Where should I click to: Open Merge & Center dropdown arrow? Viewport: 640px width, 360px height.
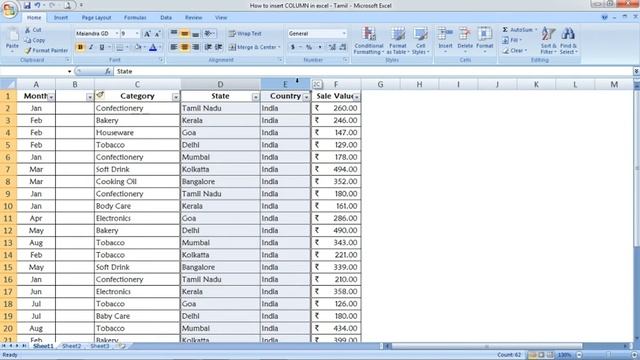[279, 47]
